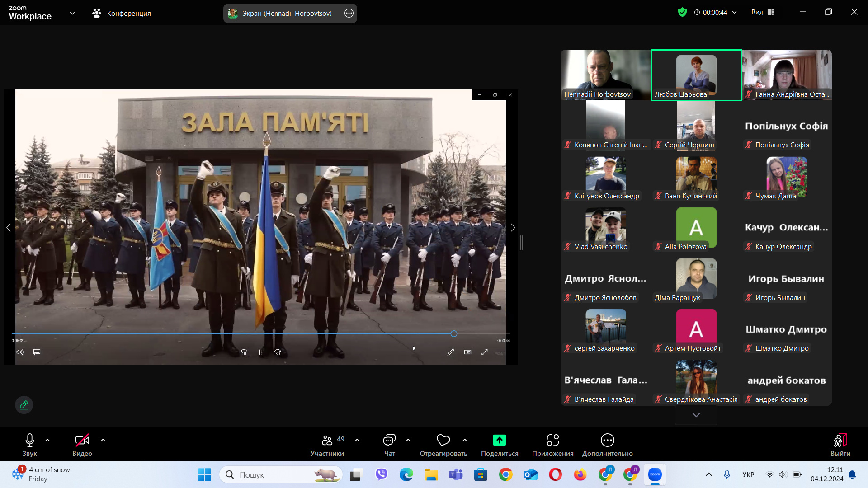
Task: Open the Chat (Чат) panel
Action: pyautogui.click(x=389, y=440)
